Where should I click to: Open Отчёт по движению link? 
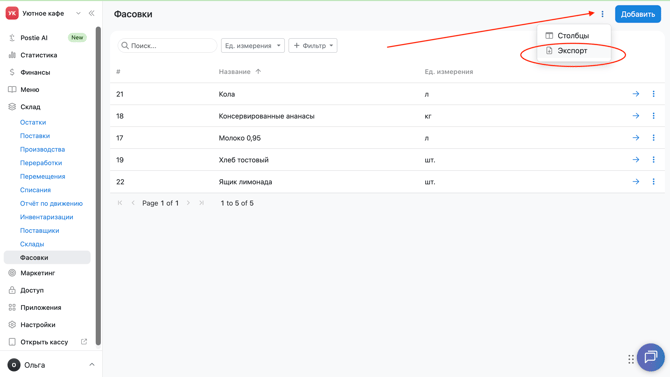coord(51,203)
